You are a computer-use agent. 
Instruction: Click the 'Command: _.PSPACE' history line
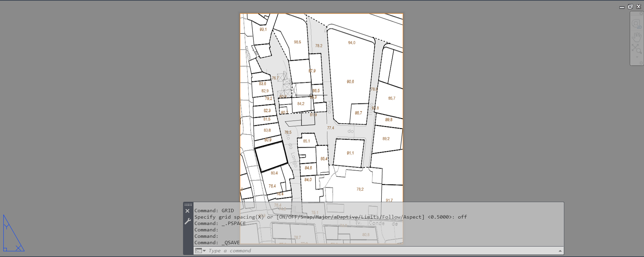coord(220,223)
